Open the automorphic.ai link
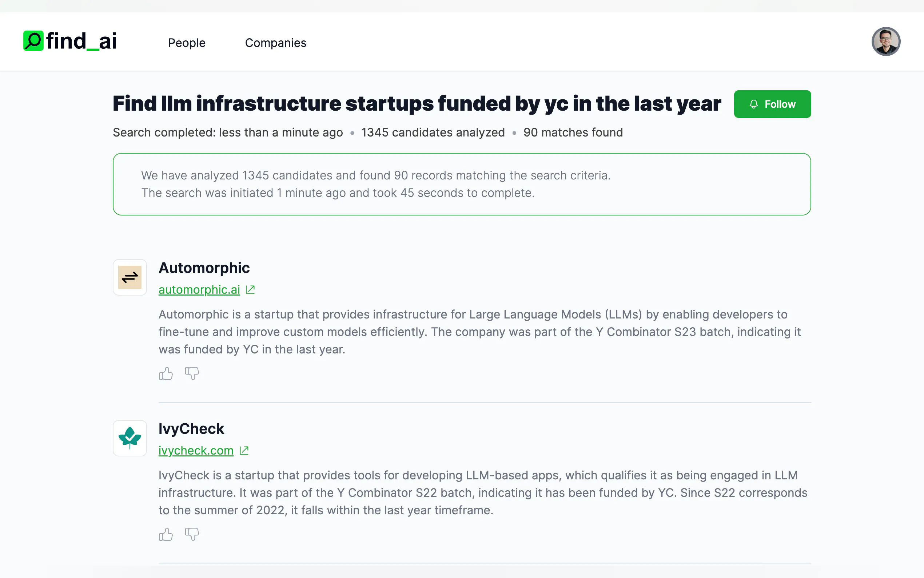This screenshot has height=578, width=924. 199,290
